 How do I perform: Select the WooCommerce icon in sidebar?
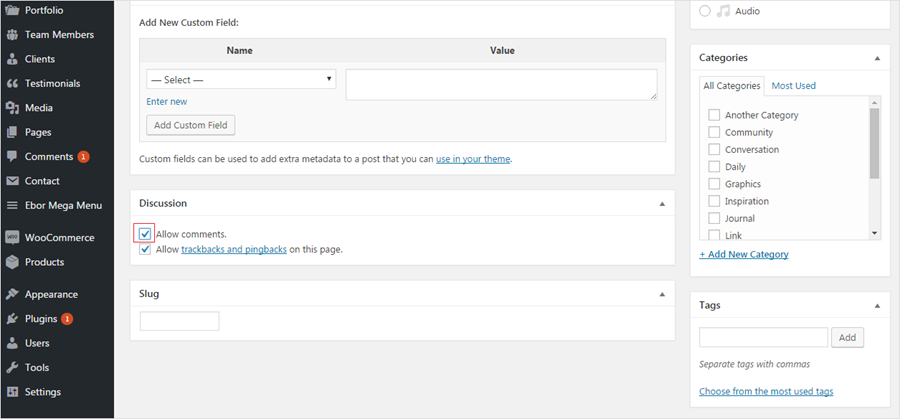[x=11, y=238]
